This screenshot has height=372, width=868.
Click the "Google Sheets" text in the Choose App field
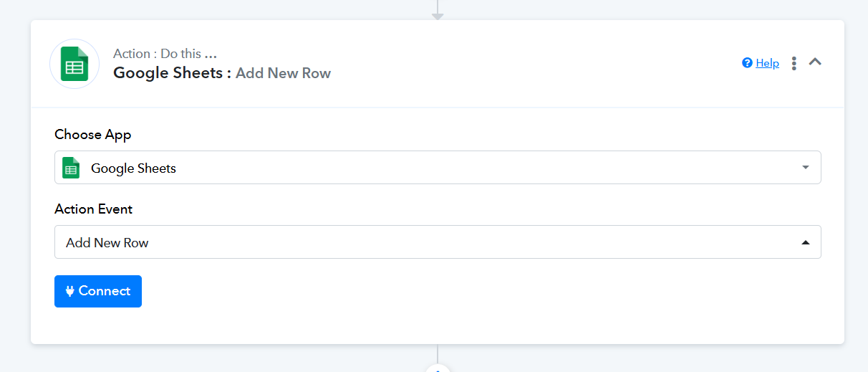(x=133, y=168)
